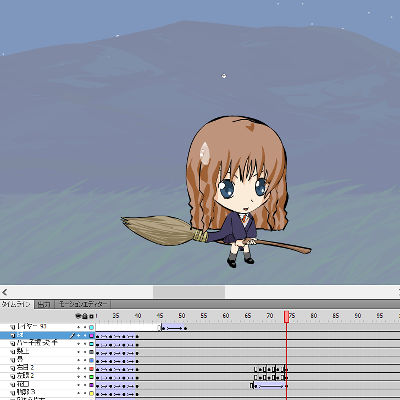Lock the 左眼 2 layer via its lock-column dot
The width and height of the screenshot is (400, 400).
click(x=85, y=377)
